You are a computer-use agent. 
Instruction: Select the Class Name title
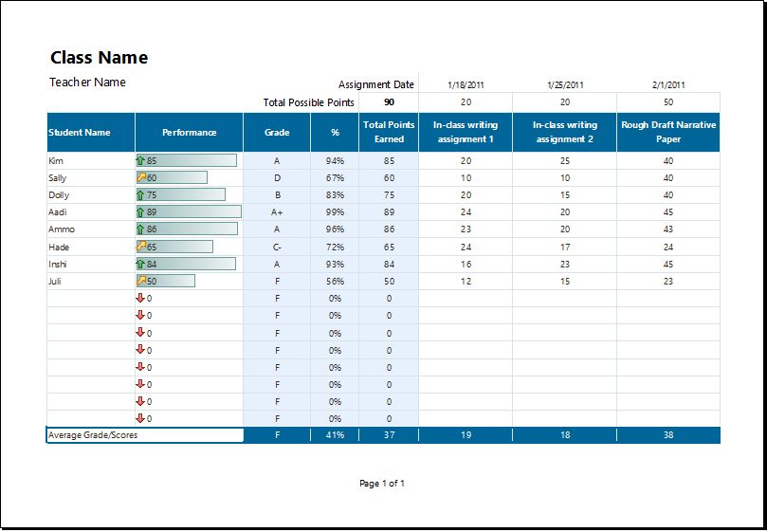99,57
